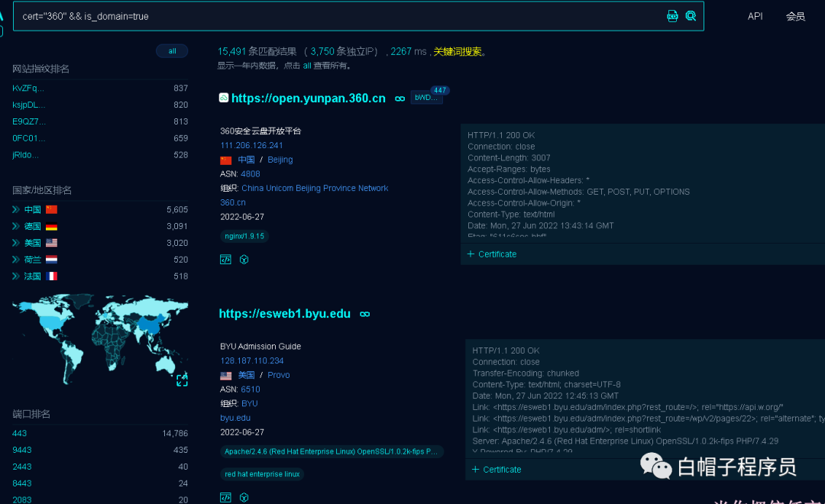View source code icon for esweb1.byu.edu result
Image resolution: width=825 pixels, height=504 pixels.
pyautogui.click(x=225, y=497)
